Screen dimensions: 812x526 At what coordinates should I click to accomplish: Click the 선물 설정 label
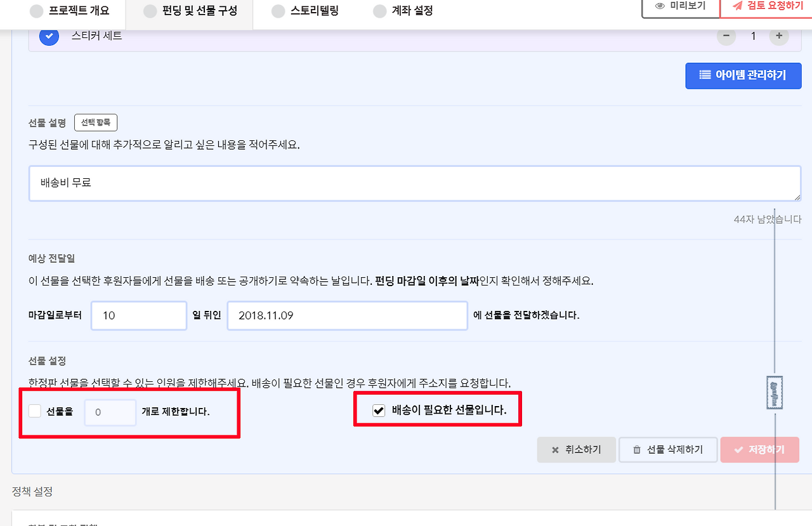click(48, 361)
